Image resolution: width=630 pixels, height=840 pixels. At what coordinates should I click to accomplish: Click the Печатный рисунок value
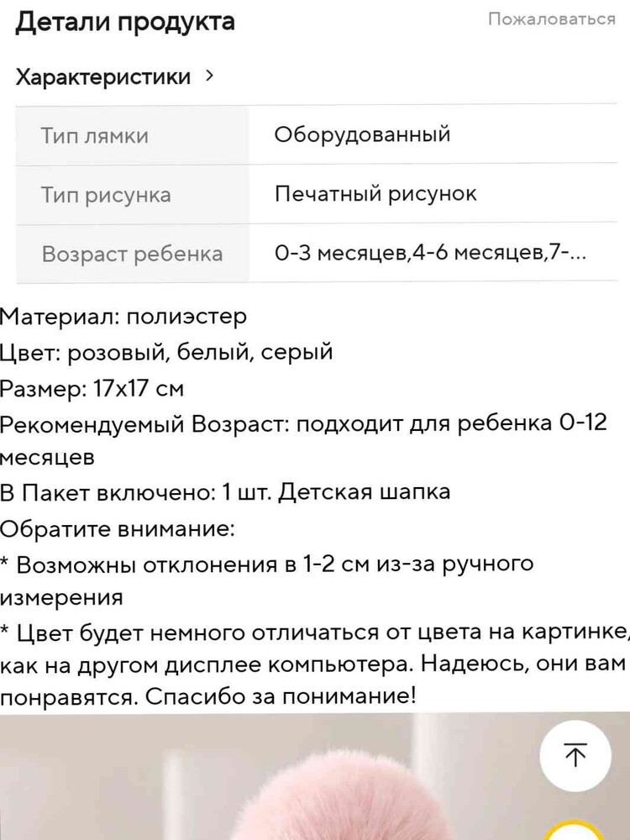[x=375, y=194]
